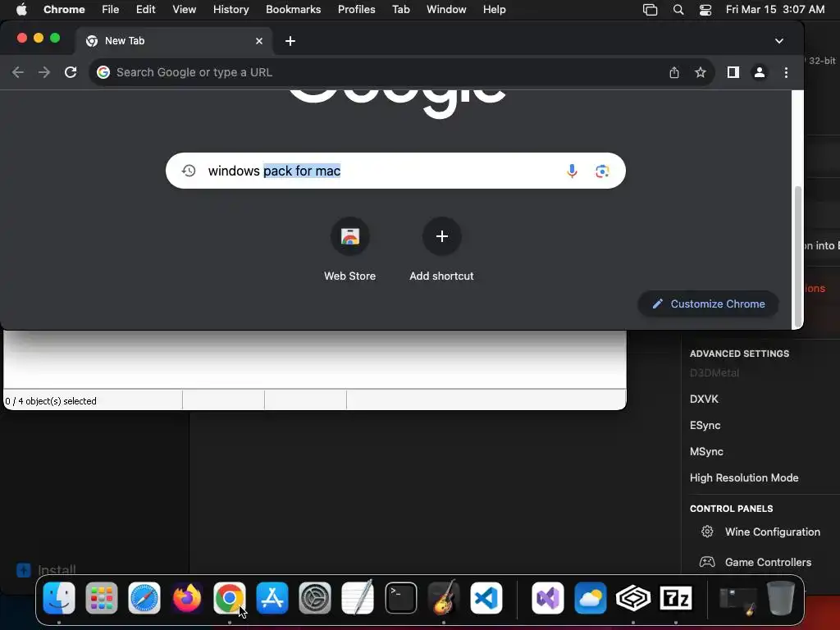Launch Visual Studio Code from dock

(486, 598)
